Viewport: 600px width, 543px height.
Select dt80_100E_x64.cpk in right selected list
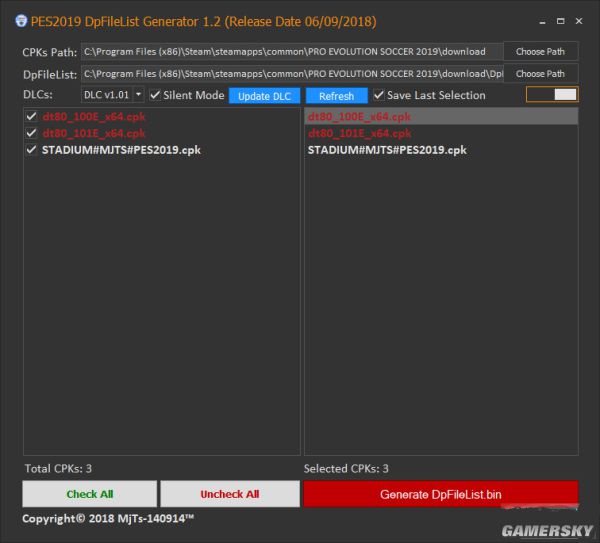441,116
